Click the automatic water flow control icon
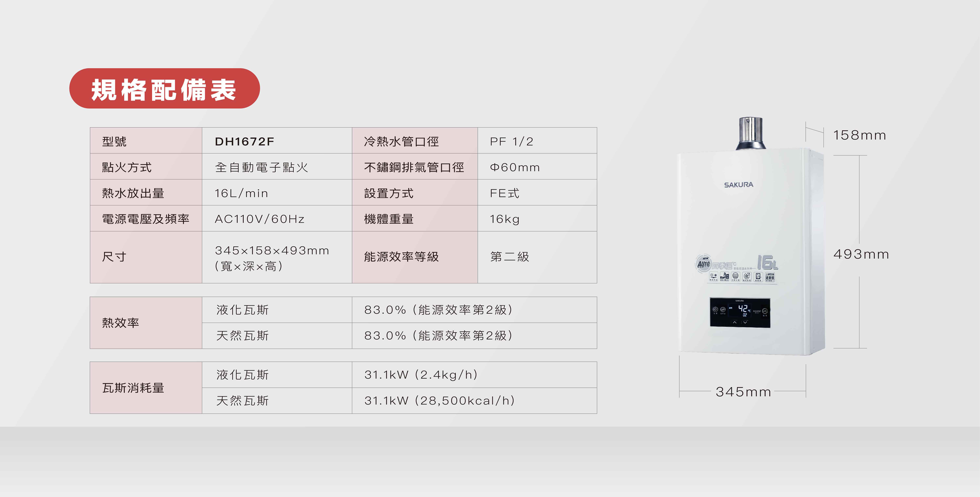The image size is (980, 497). click(x=724, y=276)
